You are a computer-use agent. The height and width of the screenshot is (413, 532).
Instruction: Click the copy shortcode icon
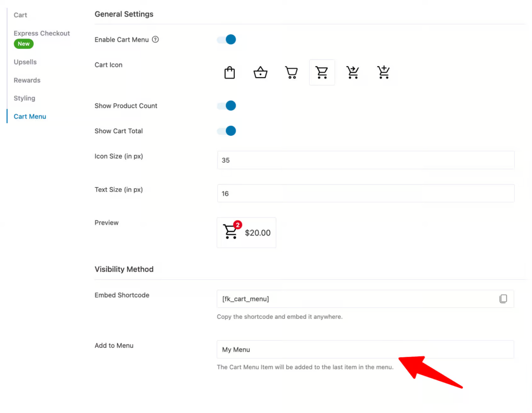(x=503, y=298)
